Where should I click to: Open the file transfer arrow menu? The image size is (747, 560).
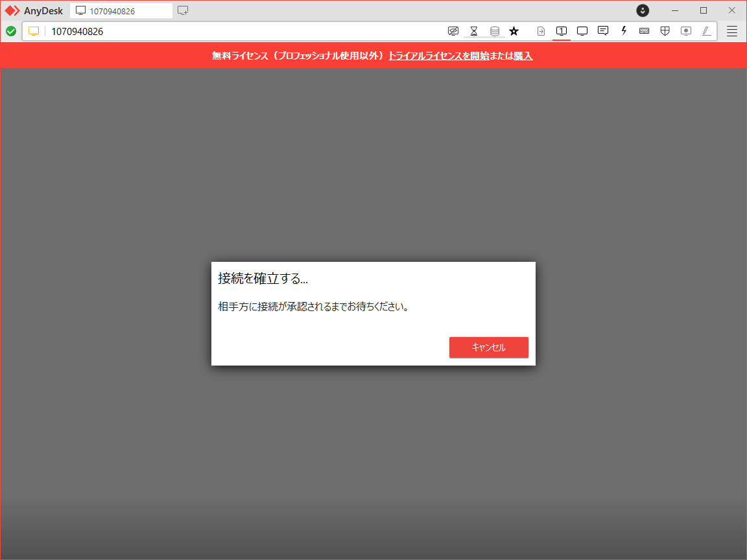tap(541, 30)
